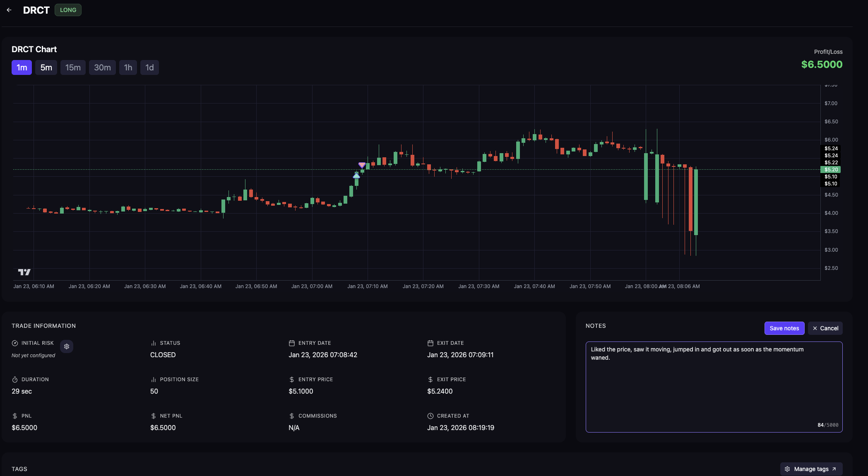Click the back arrow icon
868x476 pixels.
tap(9, 10)
